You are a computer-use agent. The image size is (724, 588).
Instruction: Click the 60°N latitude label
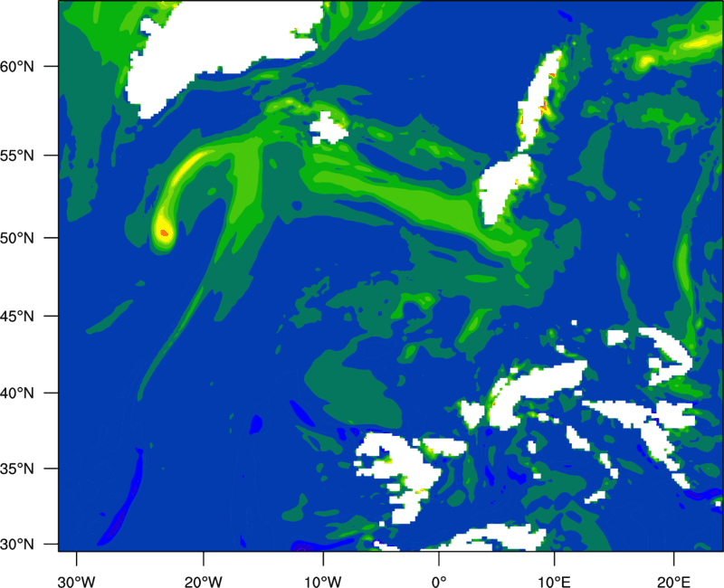pos(17,66)
